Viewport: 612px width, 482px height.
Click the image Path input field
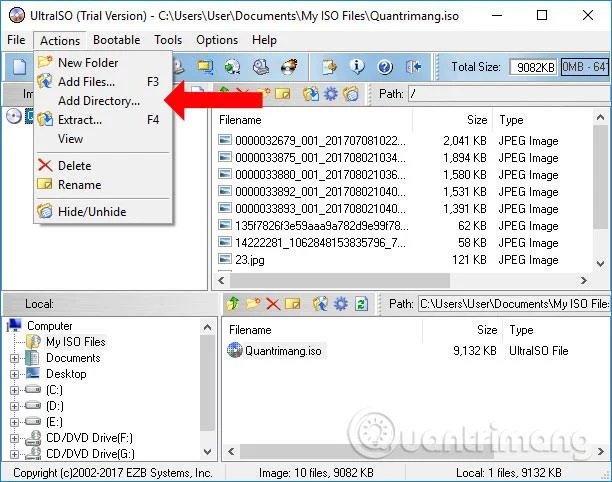pos(509,94)
